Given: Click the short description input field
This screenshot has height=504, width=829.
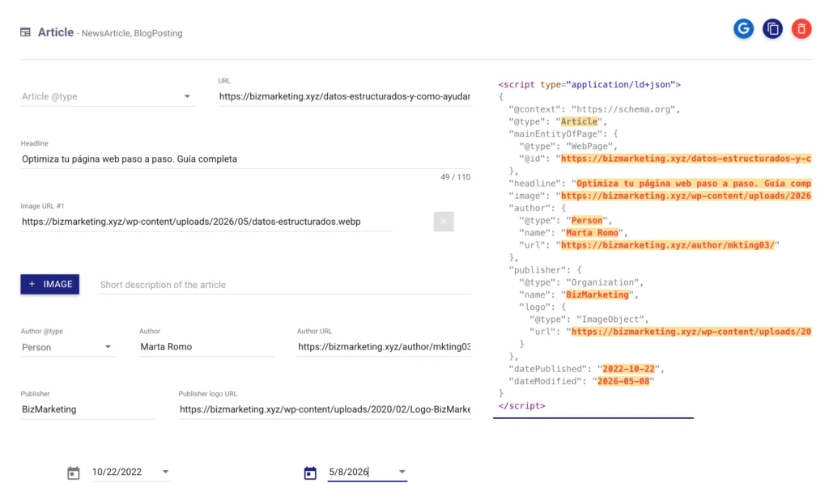Looking at the screenshot, I should coord(286,285).
